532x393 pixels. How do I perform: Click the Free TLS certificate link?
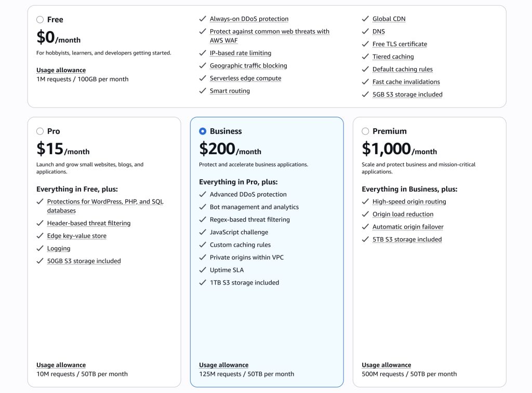(x=400, y=44)
